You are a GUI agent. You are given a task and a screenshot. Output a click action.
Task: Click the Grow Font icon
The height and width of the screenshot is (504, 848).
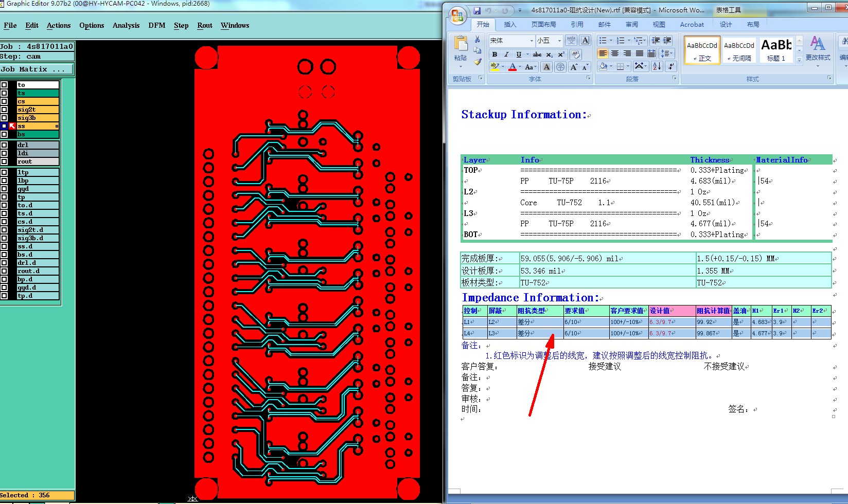point(574,67)
